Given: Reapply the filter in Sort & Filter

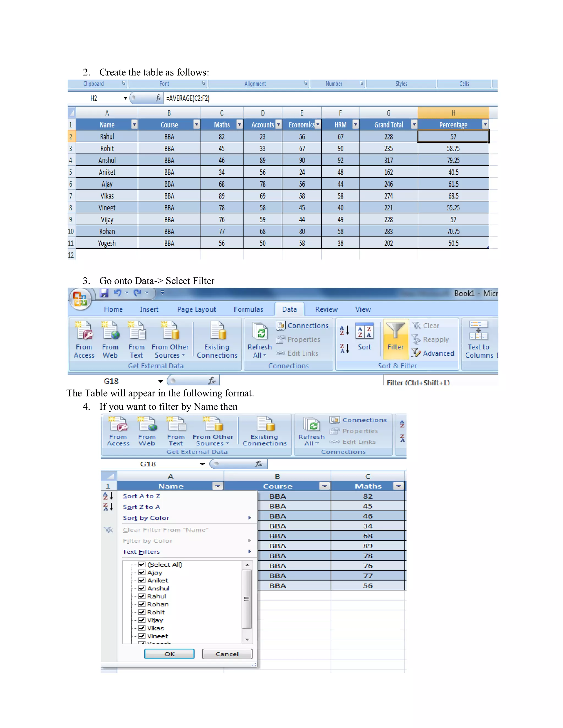Looking at the screenshot, I should (430, 339).
